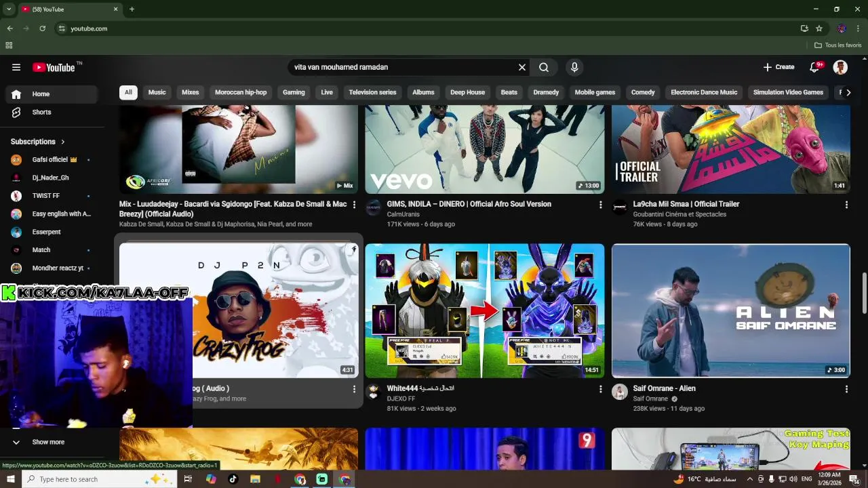Screen dimensions: 868x488
Task: Go back with the browser back arrow
Action: point(9,28)
